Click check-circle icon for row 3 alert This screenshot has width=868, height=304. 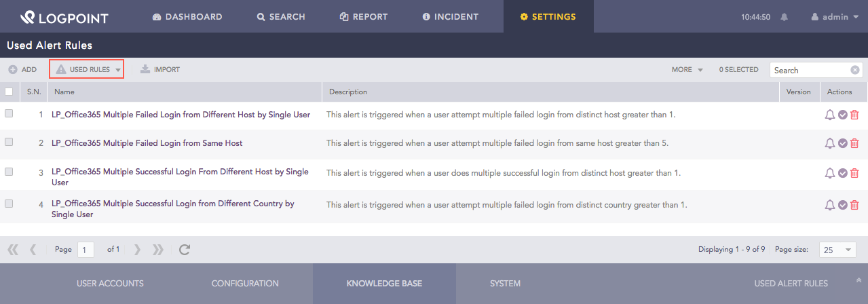(842, 173)
